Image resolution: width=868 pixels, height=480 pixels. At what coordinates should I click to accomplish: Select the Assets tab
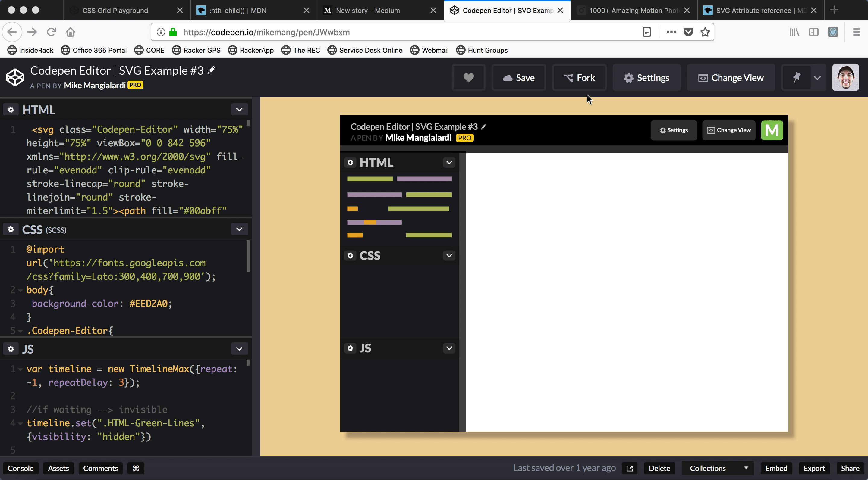[58, 468]
